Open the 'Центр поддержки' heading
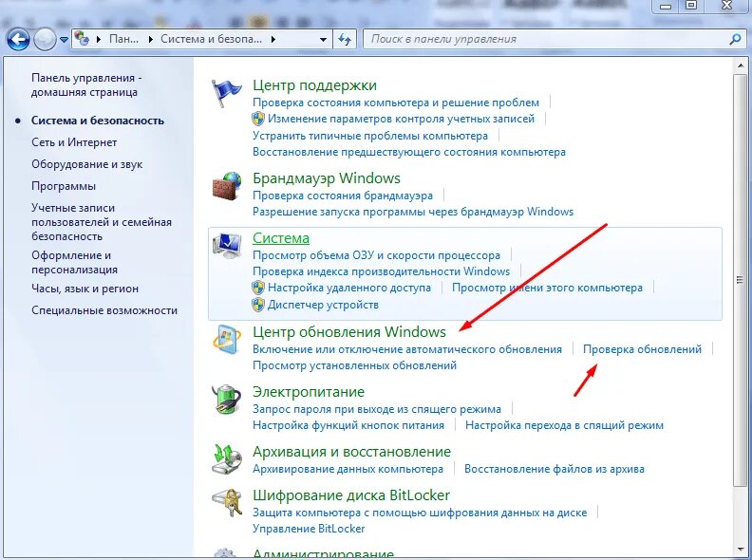This screenshot has height=560, width=752. tap(314, 85)
